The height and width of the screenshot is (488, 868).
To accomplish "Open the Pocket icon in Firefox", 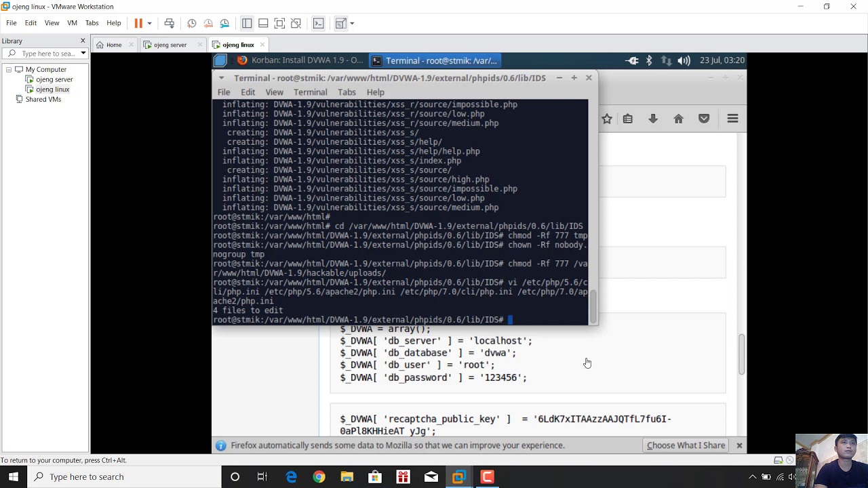I will [x=704, y=119].
